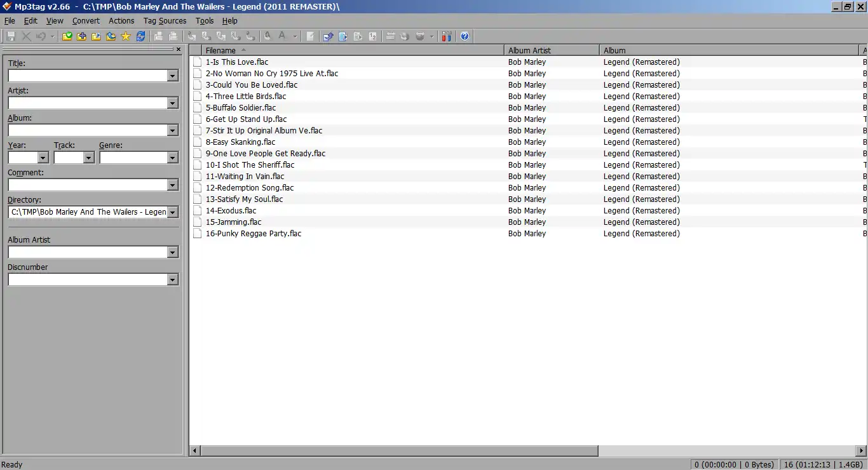This screenshot has width=868, height=470.
Task: Select 15-Jamming.flac
Action: click(x=233, y=222)
